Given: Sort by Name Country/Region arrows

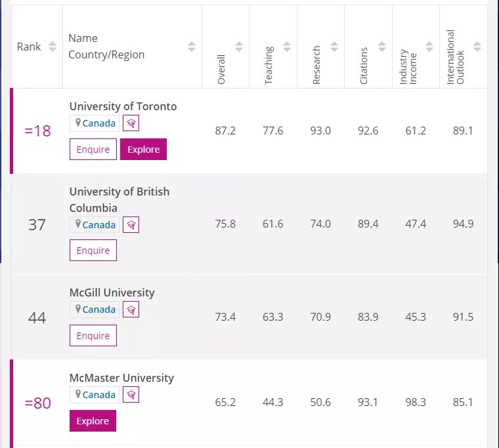Looking at the screenshot, I should 192,47.
